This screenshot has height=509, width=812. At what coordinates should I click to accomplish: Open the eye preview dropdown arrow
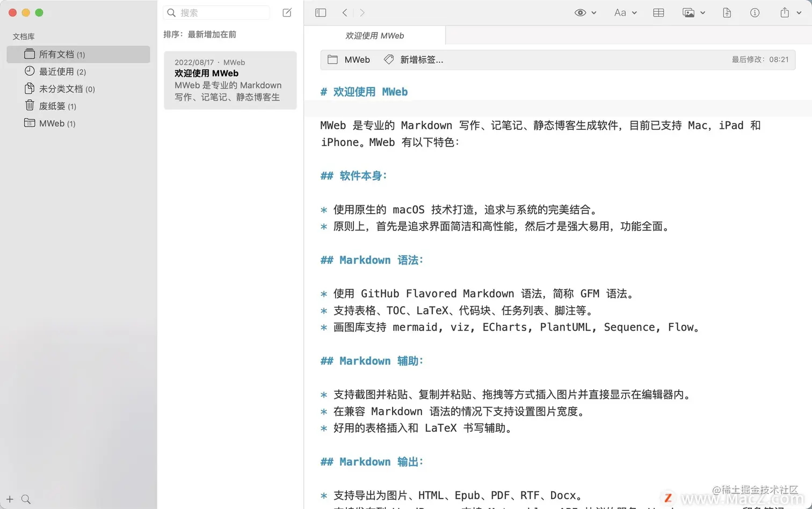pyautogui.click(x=593, y=13)
